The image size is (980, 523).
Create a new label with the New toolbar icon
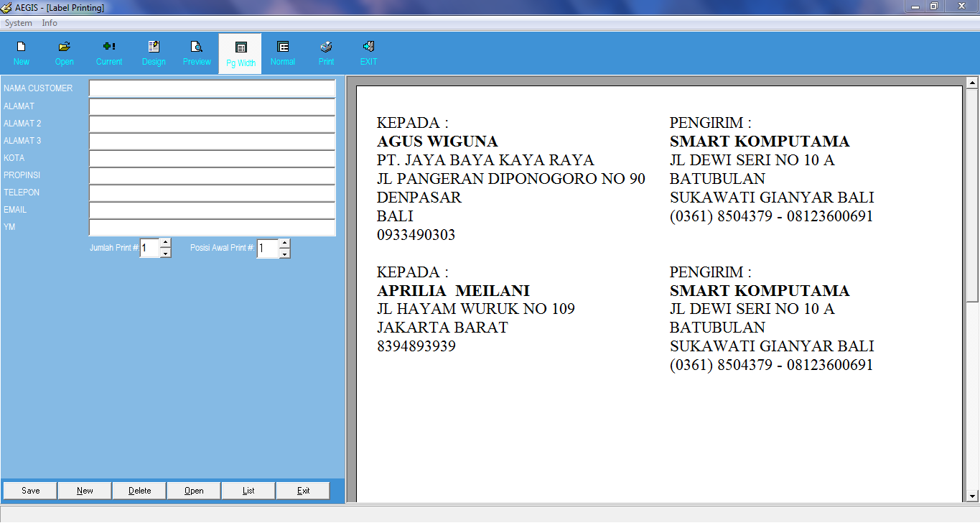click(21, 52)
